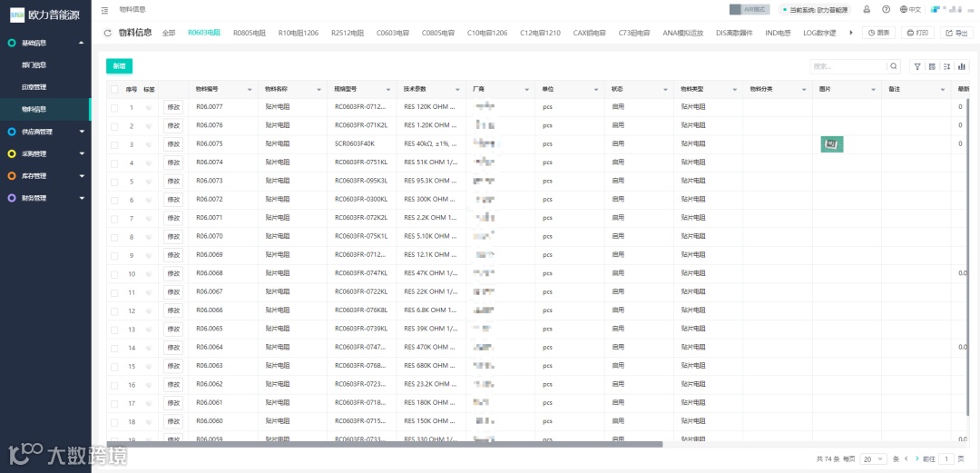Open 部门信息 in the sidebar

pos(34,65)
